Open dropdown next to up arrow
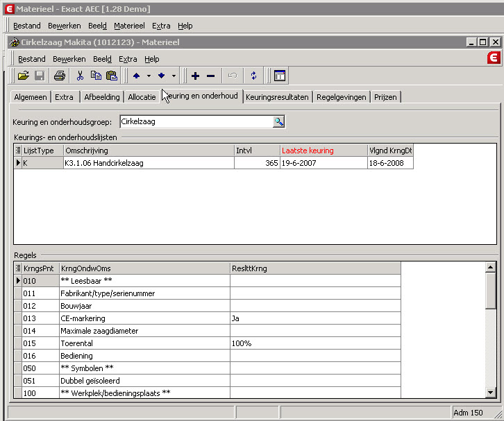 [149, 76]
